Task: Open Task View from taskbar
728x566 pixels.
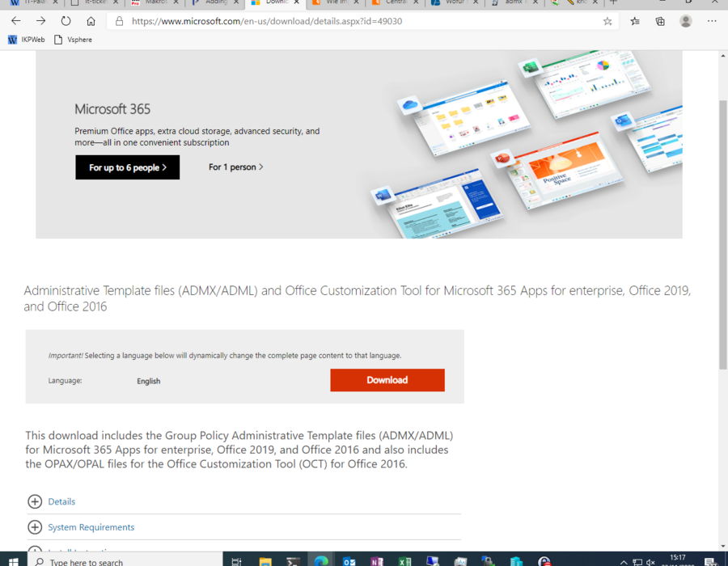Action: click(x=236, y=561)
